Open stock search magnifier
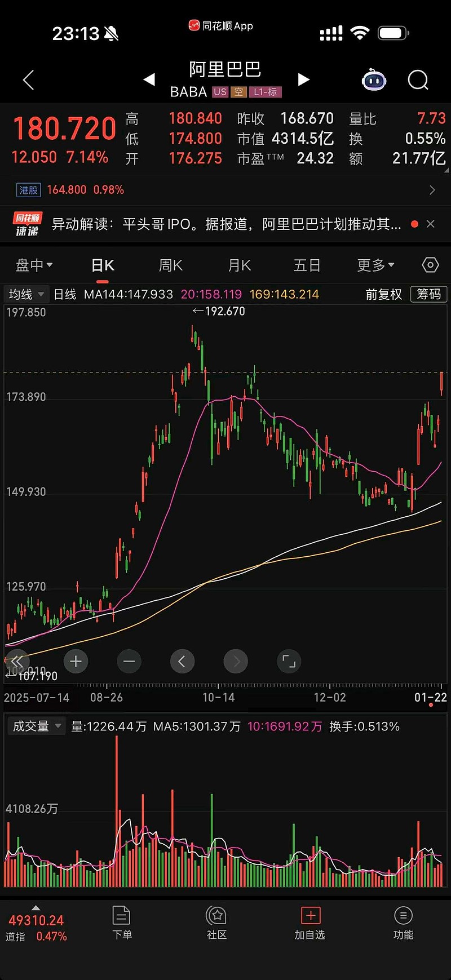 [x=418, y=80]
